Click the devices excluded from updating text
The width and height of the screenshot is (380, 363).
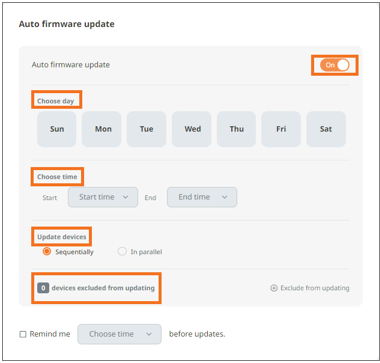103,288
